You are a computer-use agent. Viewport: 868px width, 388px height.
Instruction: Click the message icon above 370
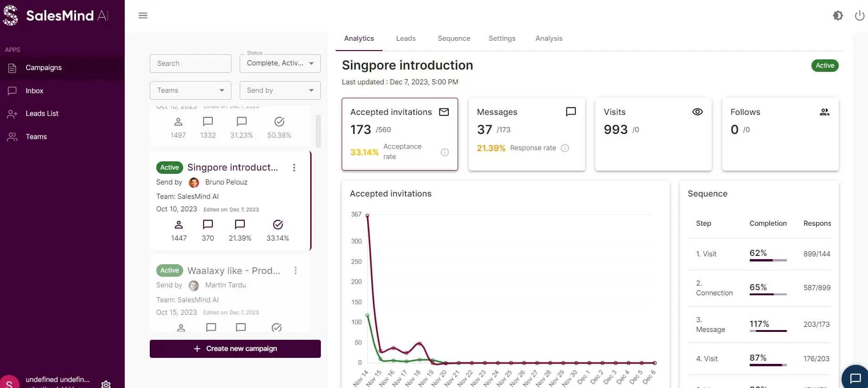tap(208, 225)
